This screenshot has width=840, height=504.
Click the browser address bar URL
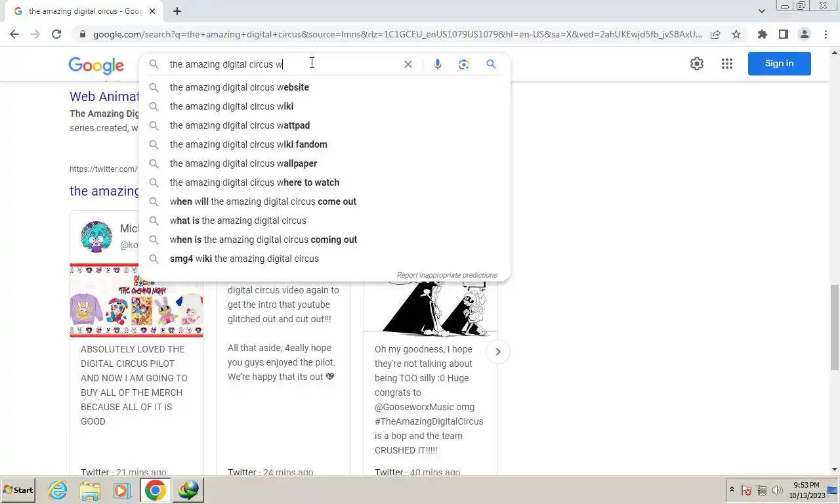[x=397, y=34]
